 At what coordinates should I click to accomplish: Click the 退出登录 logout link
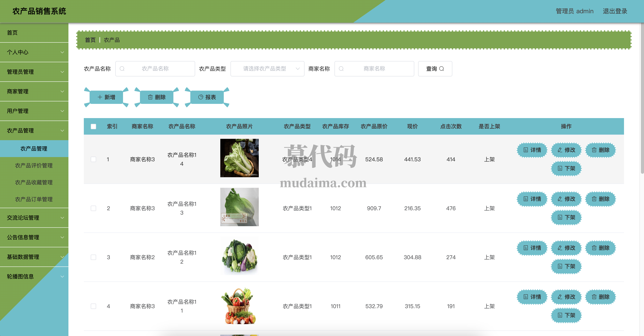[615, 11]
